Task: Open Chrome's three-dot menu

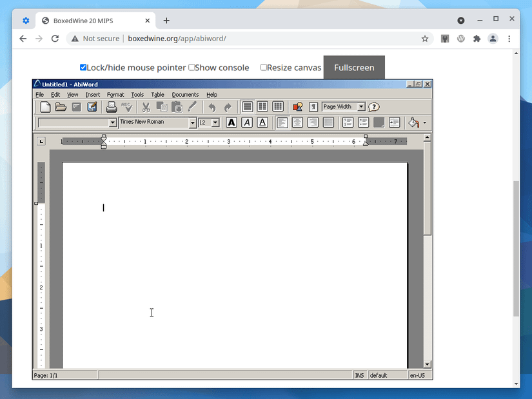Action: pos(509,39)
